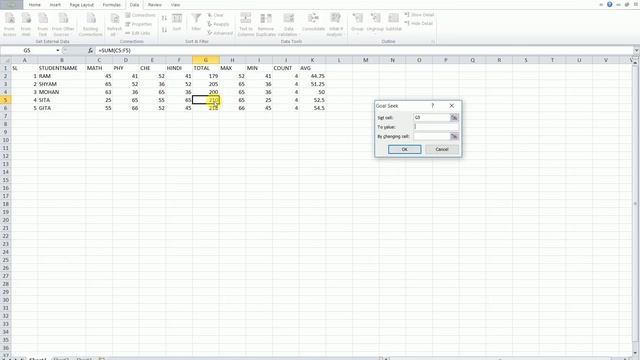Click the TOTAL cell showing 179
The width and height of the screenshot is (640, 360).
206,76
